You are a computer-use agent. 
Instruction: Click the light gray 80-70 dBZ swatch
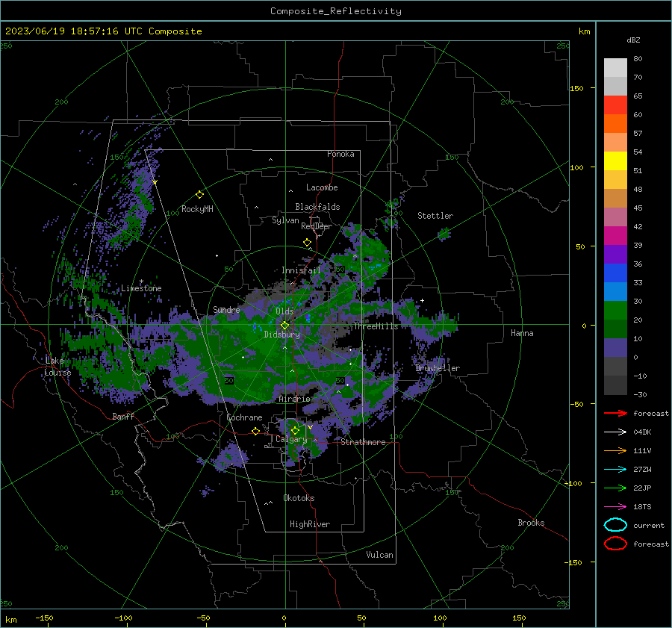coord(615,68)
